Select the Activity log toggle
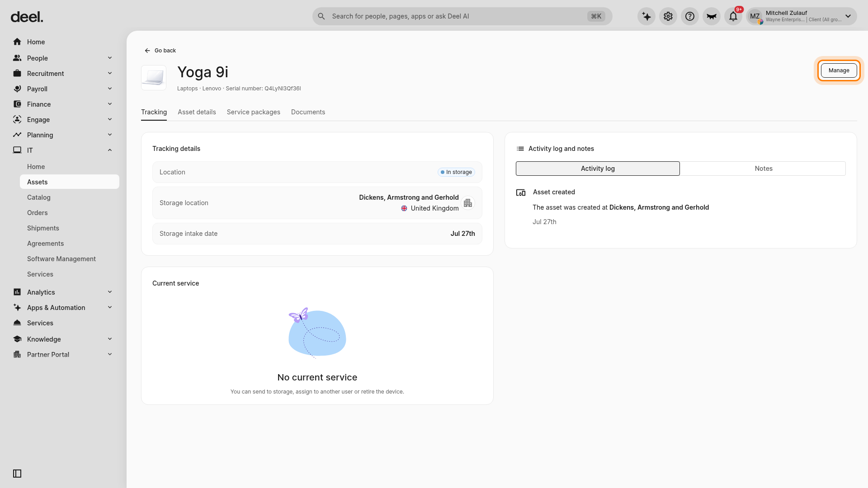 click(598, 169)
